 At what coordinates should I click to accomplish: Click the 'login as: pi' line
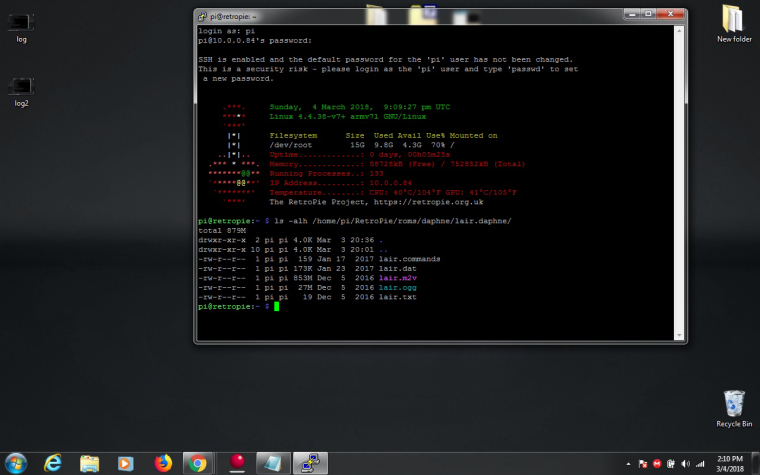pyautogui.click(x=226, y=31)
